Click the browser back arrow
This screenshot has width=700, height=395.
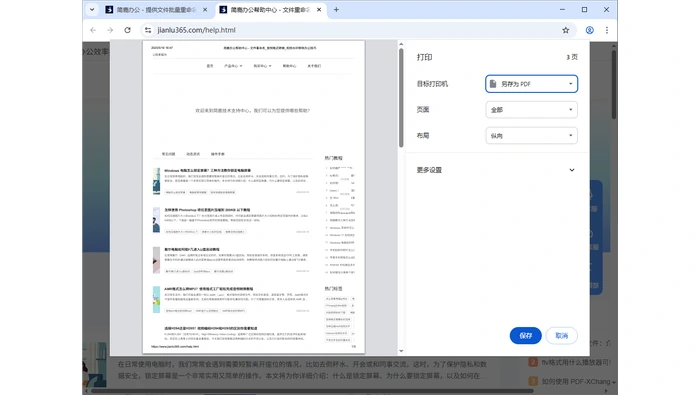click(93, 30)
